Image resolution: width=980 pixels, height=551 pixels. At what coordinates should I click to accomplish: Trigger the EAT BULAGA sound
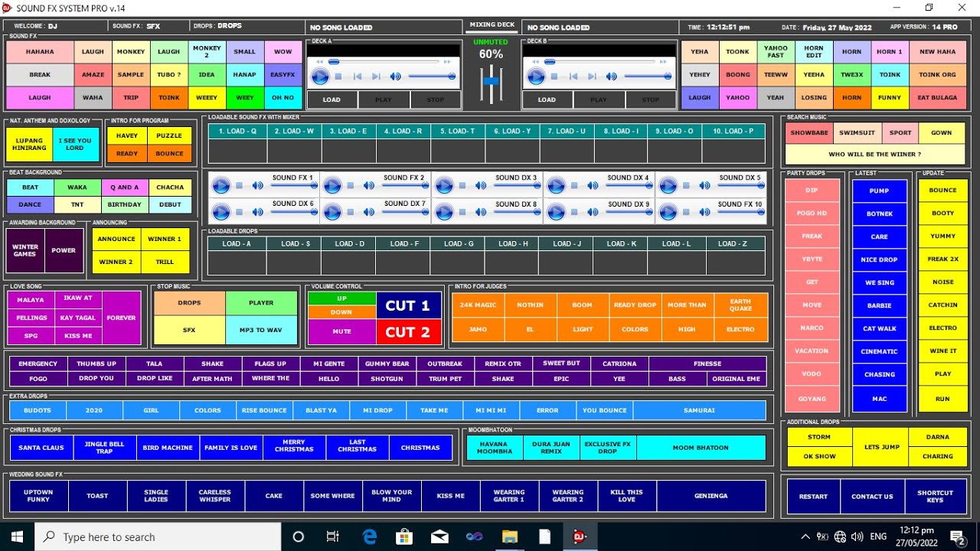click(938, 98)
